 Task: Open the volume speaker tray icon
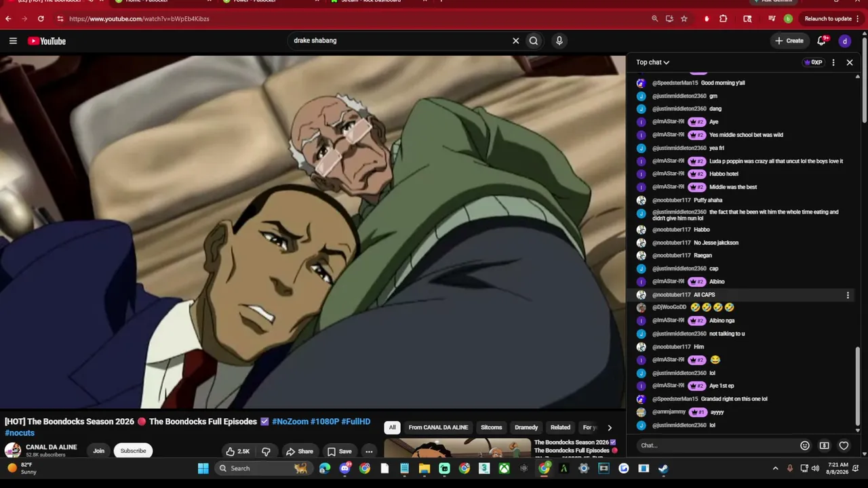(x=815, y=468)
